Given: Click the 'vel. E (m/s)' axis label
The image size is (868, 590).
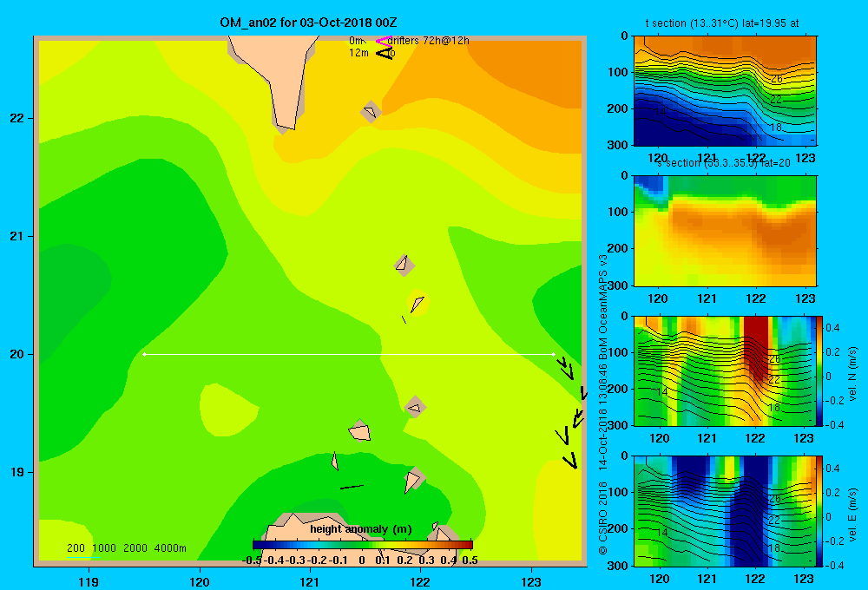Looking at the screenshot, I should coord(852,514).
